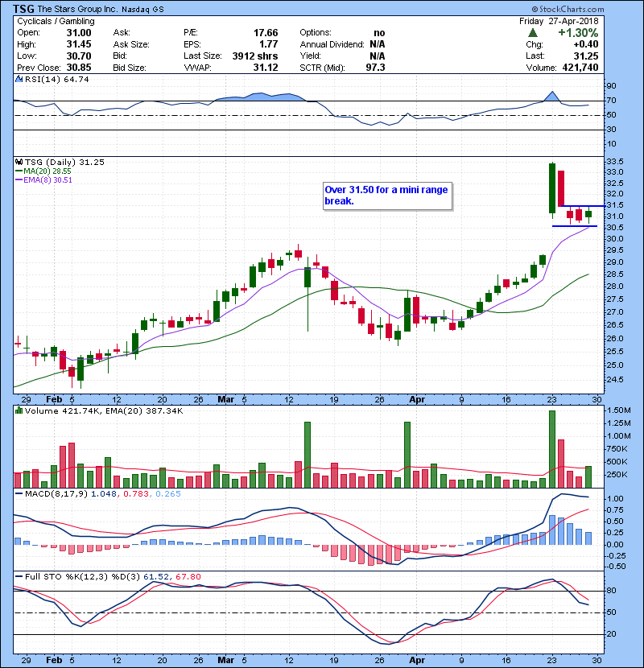This screenshot has height=668, width=644.
Task: Select the percent change +1.30%
Action: click(x=578, y=33)
